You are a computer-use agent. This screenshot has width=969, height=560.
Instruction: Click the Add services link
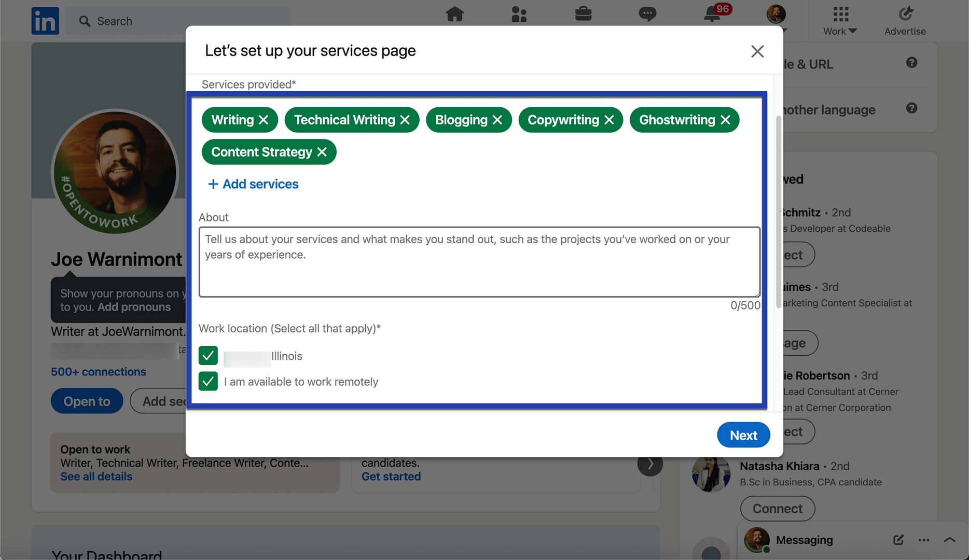253,184
